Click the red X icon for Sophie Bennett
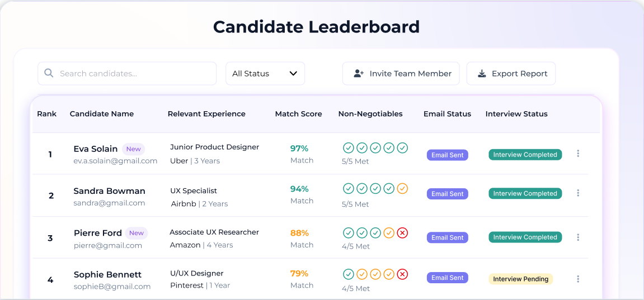The width and height of the screenshot is (644, 300). [x=402, y=274]
